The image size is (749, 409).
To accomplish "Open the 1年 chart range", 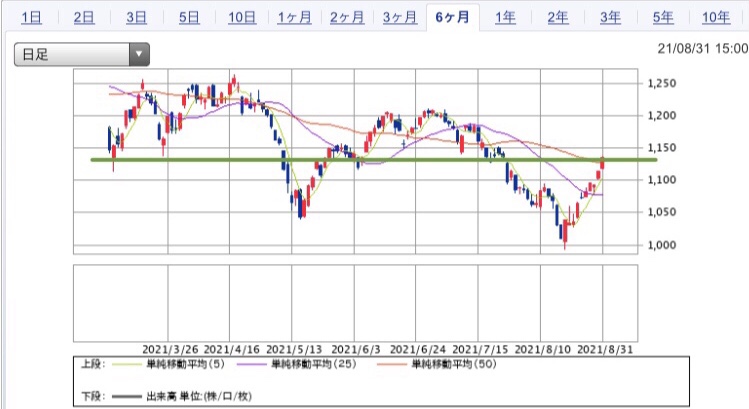I will 505,18.
